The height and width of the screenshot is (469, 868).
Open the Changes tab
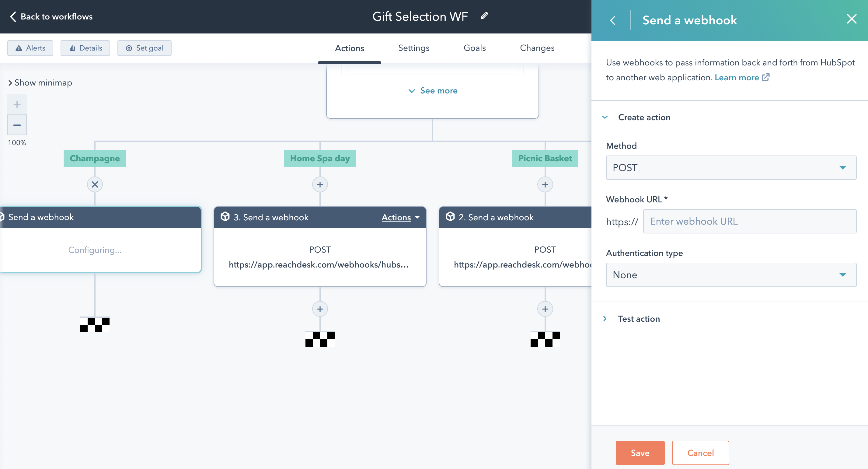pyautogui.click(x=537, y=48)
